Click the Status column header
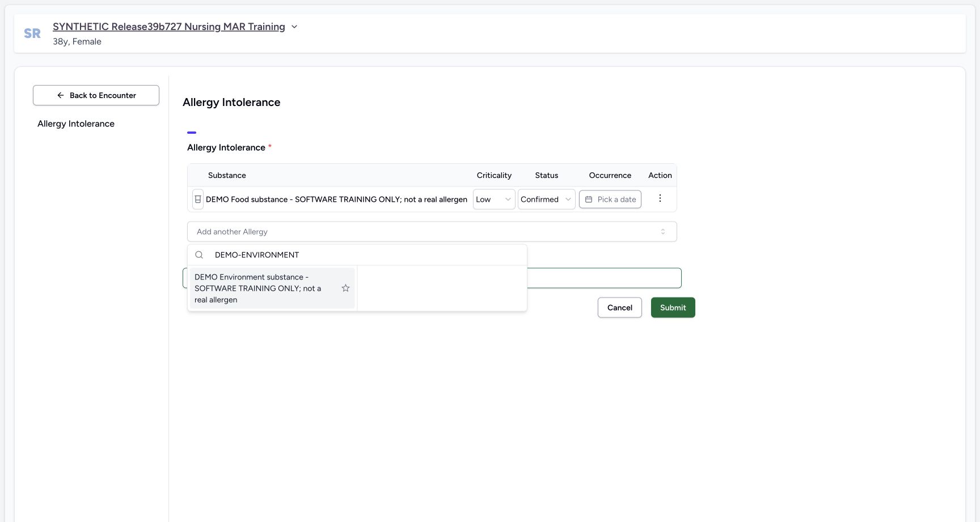This screenshot has height=522, width=980. tap(547, 175)
